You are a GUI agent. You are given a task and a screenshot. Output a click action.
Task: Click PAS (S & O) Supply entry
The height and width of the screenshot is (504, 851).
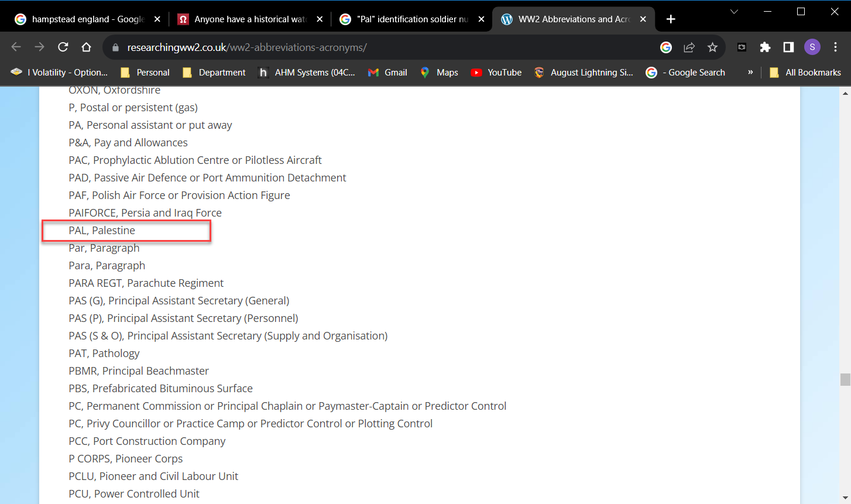pyautogui.click(x=228, y=336)
